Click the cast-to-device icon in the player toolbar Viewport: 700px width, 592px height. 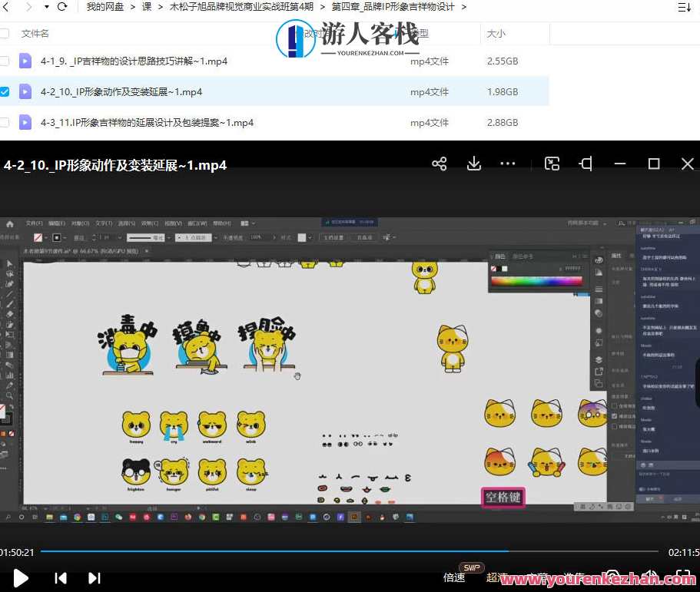[585, 164]
